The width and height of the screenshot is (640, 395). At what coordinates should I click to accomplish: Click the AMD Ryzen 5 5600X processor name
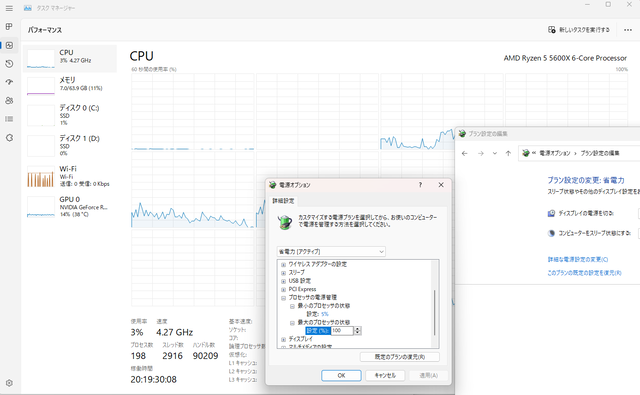tap(565, 58)
